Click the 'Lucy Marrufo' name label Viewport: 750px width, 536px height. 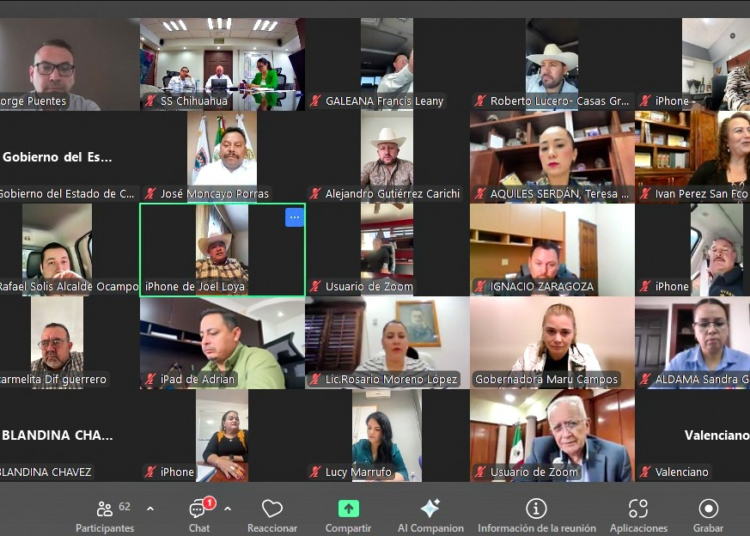(358, 472)
